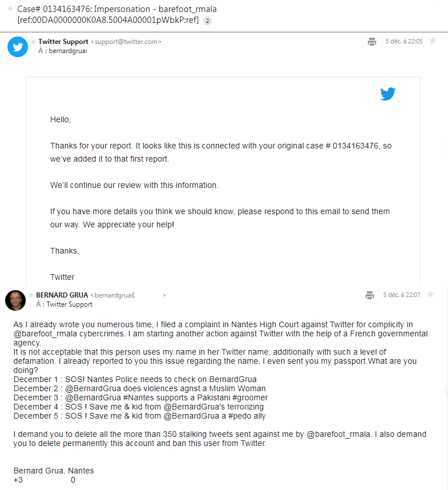Click the round Twitter sender avatar
448x490 pixels.
(x=18, y=47)
